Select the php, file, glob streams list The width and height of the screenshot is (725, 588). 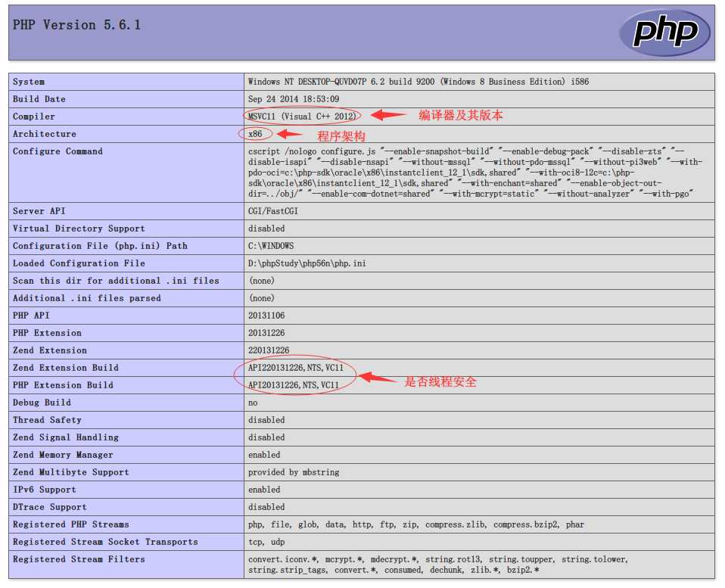(416, 524)
